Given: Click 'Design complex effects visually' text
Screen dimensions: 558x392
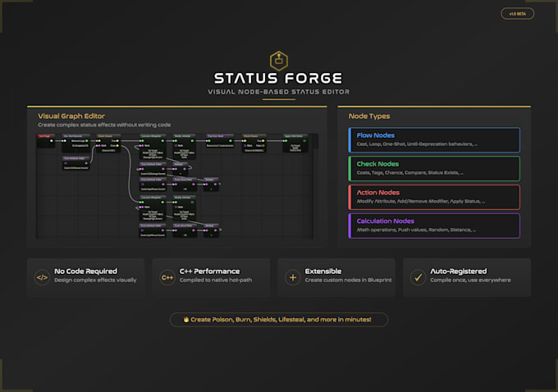Looking at the screenshot, I should [95, 280].
